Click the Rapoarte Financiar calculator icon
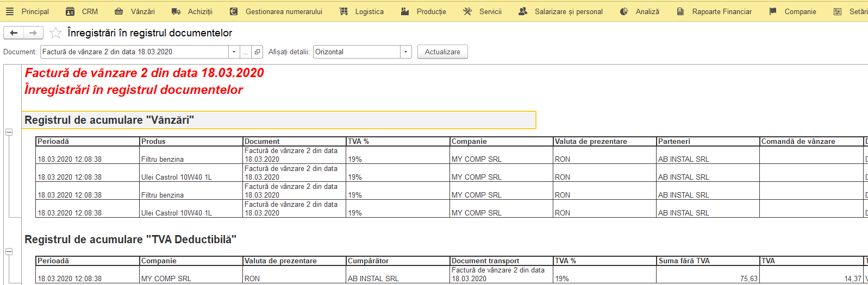868x285 pixels. click(x=680, y=11)
